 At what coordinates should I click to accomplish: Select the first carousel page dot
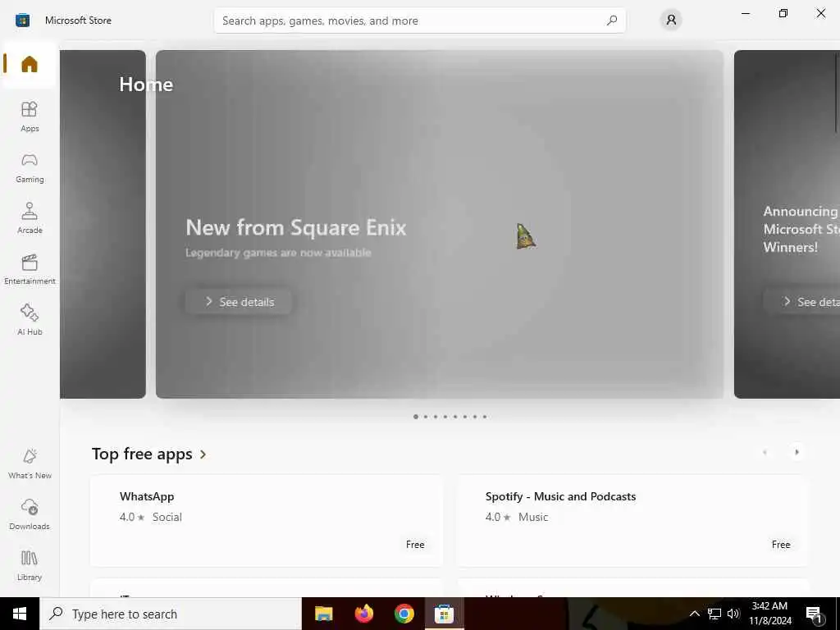click(x=416, y=416)
